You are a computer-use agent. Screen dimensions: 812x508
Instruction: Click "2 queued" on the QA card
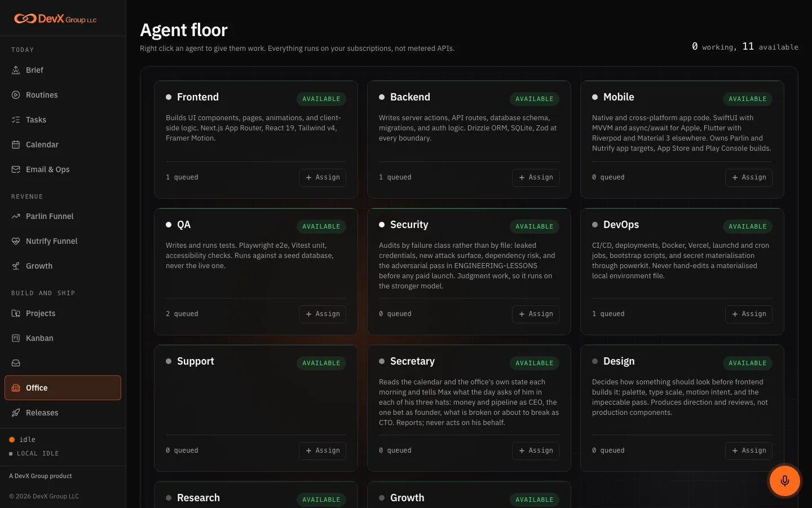point(182,314)
